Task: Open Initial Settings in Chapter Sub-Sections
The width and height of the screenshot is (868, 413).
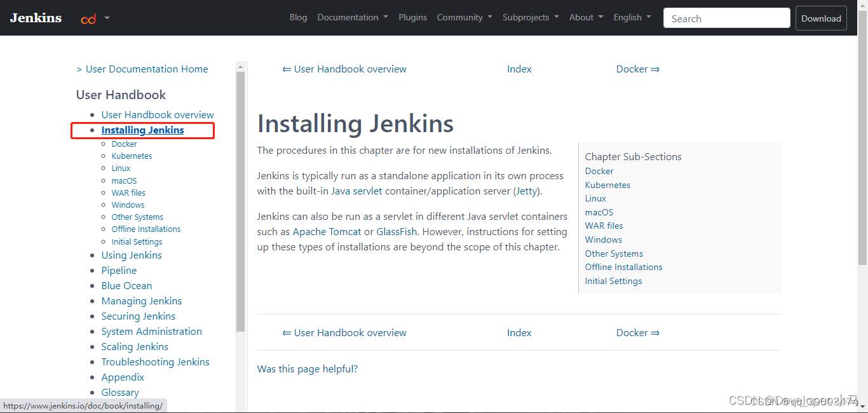Action: (x=613, y=281)
